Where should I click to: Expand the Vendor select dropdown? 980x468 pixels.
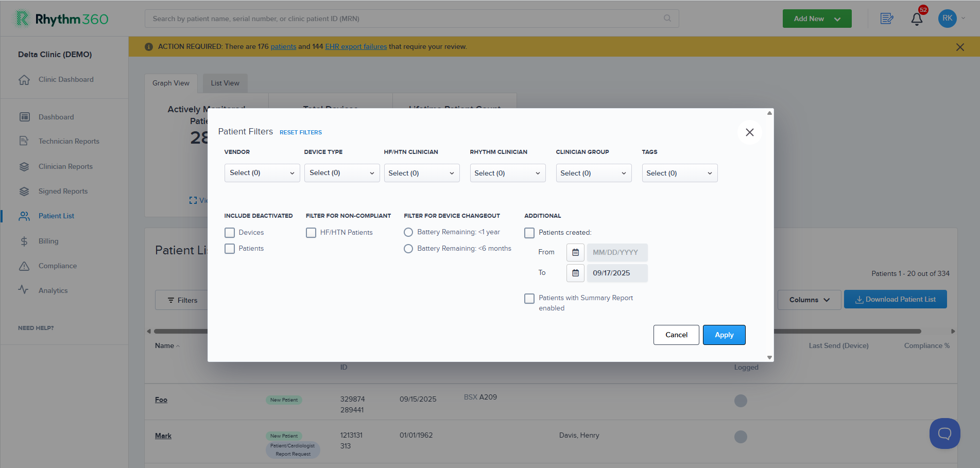click(x=262, y=173)
